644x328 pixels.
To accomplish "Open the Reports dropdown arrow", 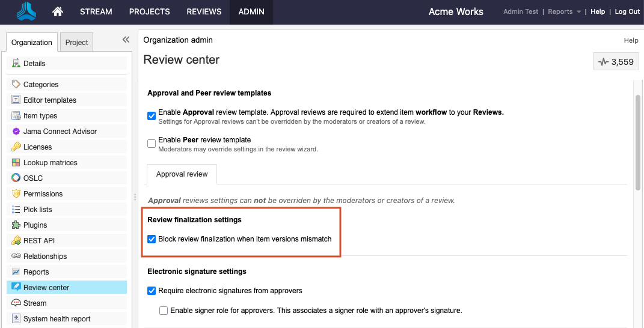I will pyautogui.click(x=578, y=12).
